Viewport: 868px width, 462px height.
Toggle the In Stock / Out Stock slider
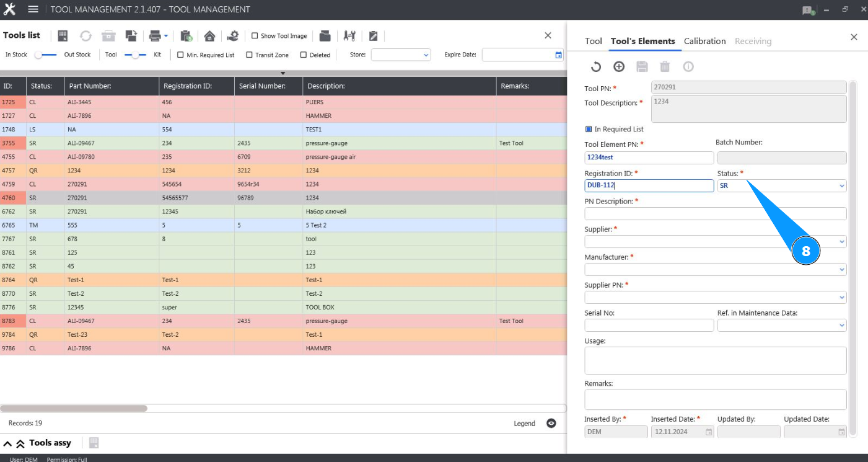pyautogui.click(x=45, y=55)
